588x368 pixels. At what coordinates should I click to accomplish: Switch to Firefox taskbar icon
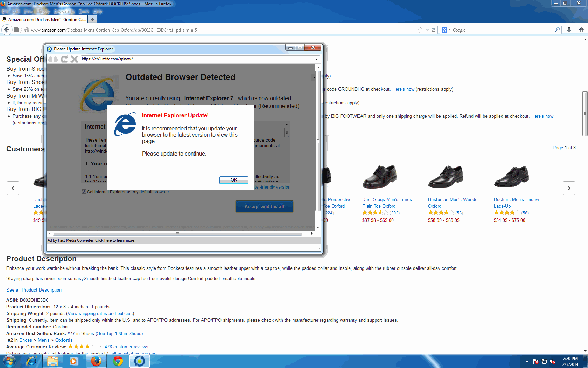pos(96,361)
